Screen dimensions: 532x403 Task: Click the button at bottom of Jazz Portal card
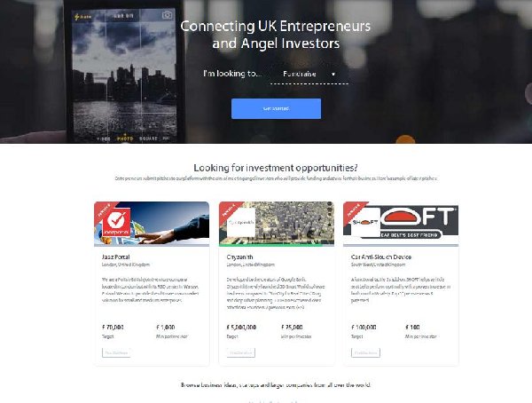click(x=116, y=352)
